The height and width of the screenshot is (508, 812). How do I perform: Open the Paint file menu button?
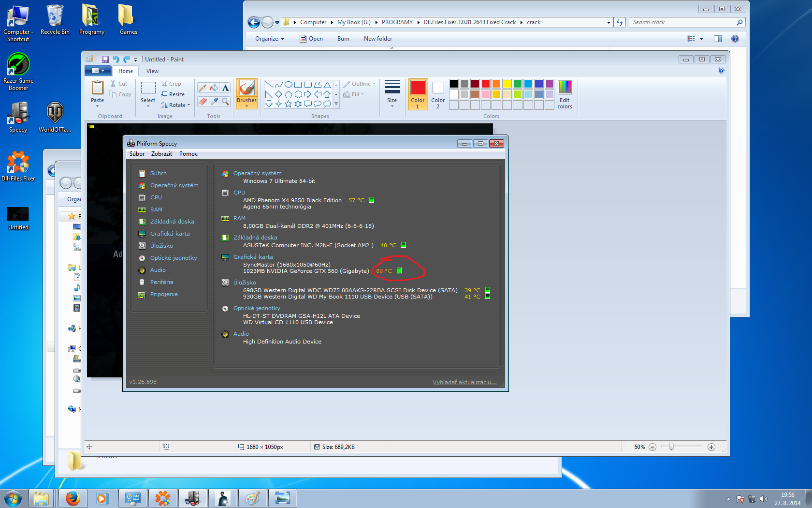[x=98, y=71]
